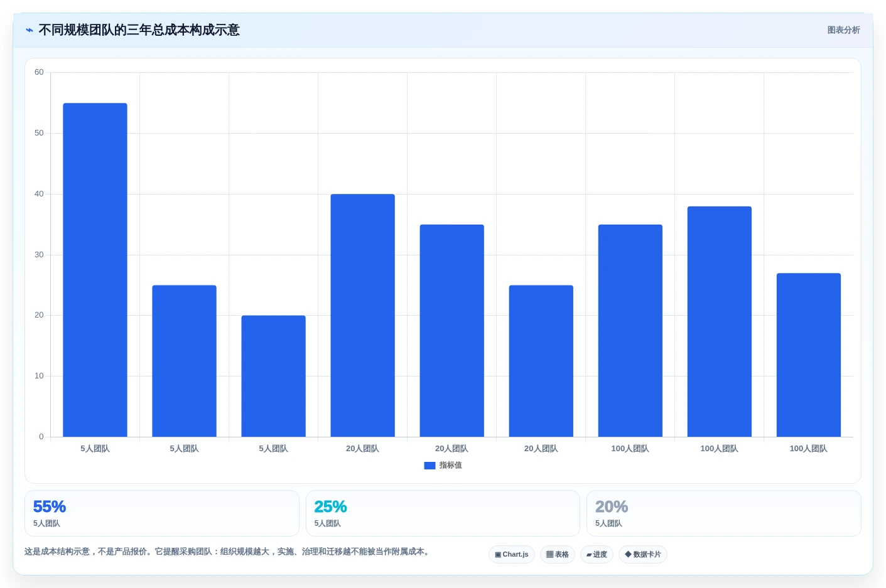
Task: Open the 55% stat card
Action: click(162, 513)
